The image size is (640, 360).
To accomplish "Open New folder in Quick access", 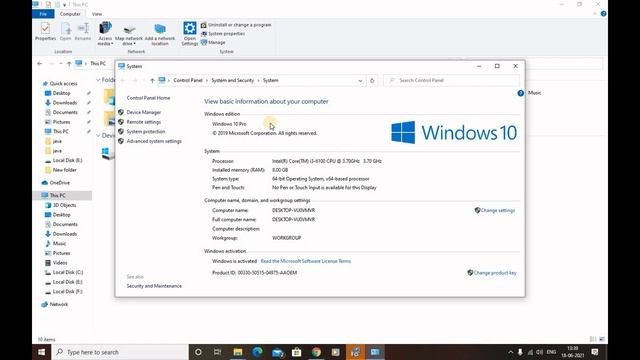I will [64, 170].
